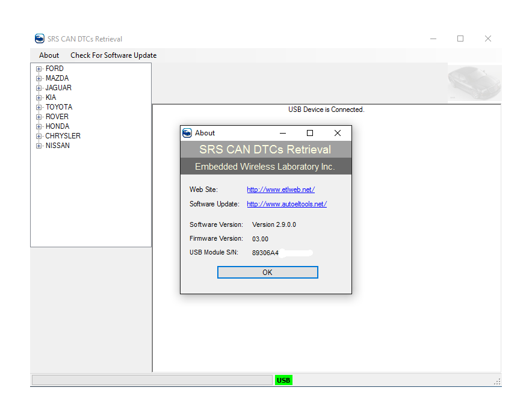This screenshot has height=417, width=532.
Task: Expand the TOYOTA tree node
Action: point(39,107)
